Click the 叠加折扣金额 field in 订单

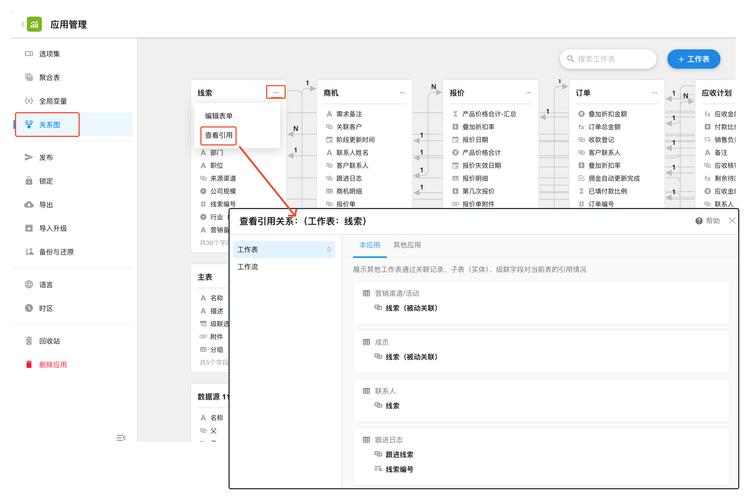(x=607, y=114)
